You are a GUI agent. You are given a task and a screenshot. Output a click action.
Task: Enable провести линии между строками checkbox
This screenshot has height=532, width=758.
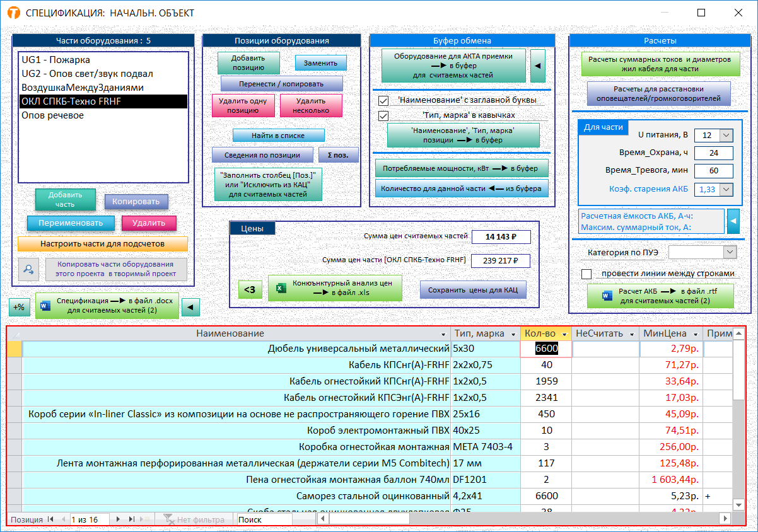pos(586,274)
